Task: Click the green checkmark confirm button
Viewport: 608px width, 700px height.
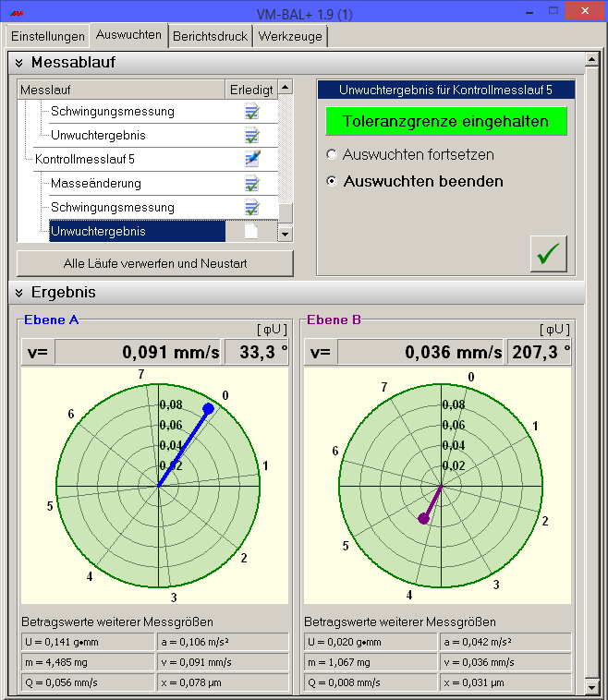Action: pos(549,254)
